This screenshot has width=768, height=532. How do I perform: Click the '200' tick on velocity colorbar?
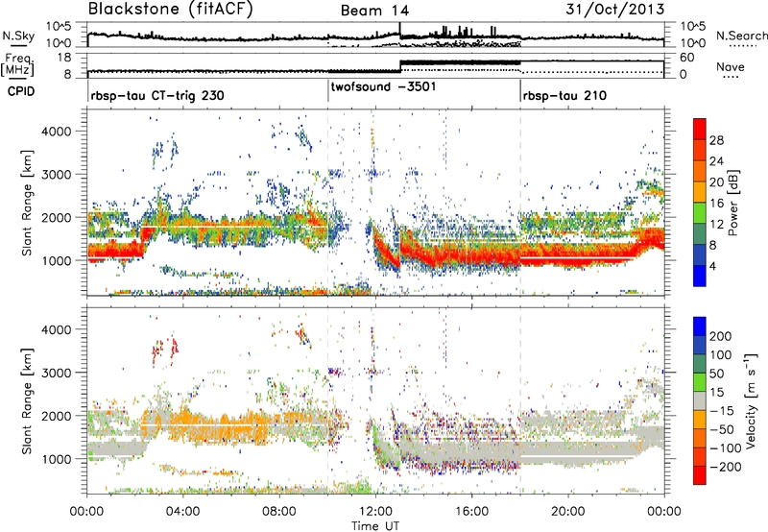point(721,336)
